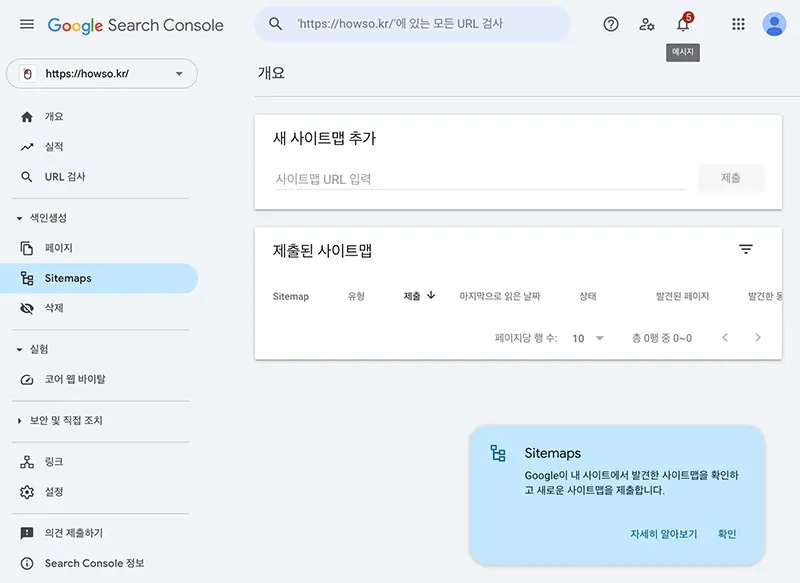Screen dimensions: 800x583
Task: Click the 제출 submit button
Action: [x=731, y=178]
